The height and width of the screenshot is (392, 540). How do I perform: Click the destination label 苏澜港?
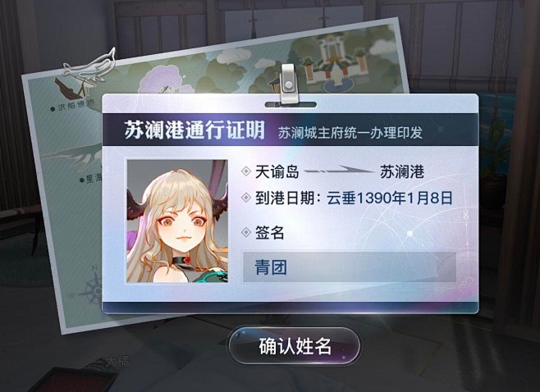click(402, 171)
